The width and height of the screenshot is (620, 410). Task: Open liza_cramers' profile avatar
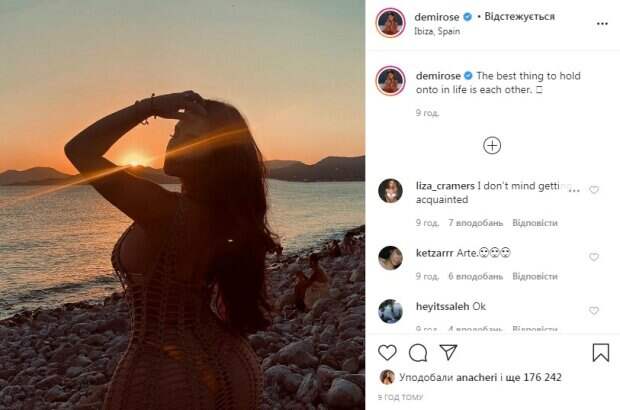pyautogui.click(x=391, y=191)
